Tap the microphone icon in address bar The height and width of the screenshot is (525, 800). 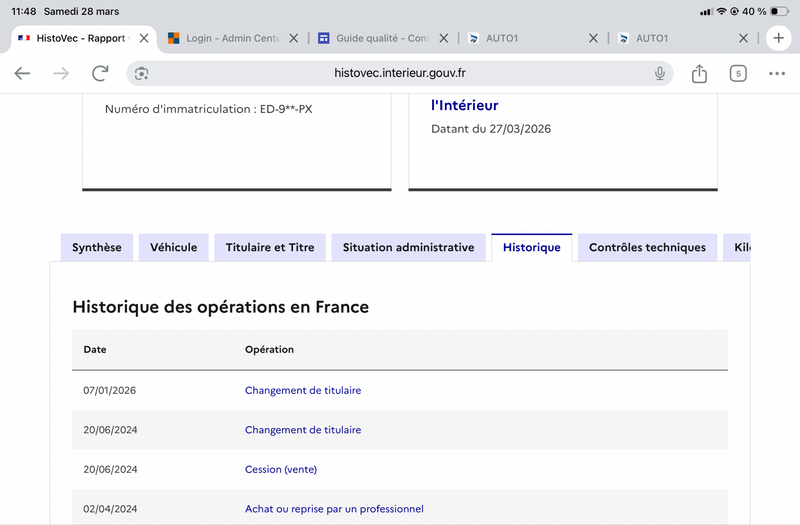[x=660, y=74]
